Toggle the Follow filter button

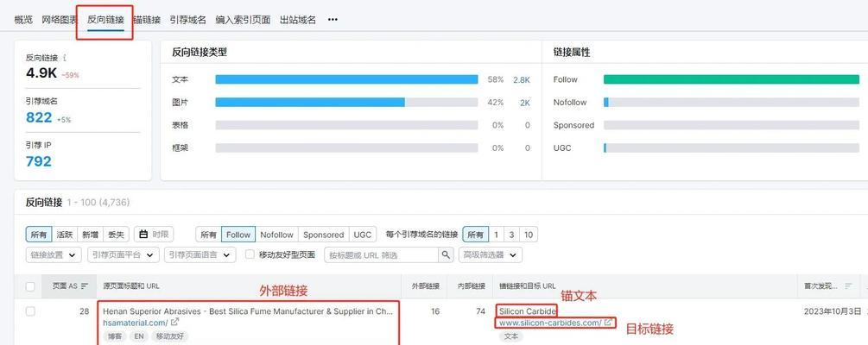238,235
